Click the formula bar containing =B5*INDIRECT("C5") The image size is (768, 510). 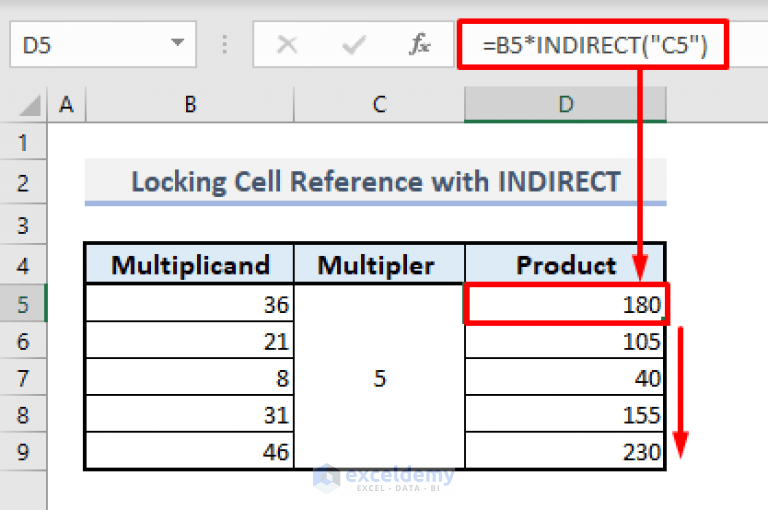pyautogui.click(x=593, y=45)
